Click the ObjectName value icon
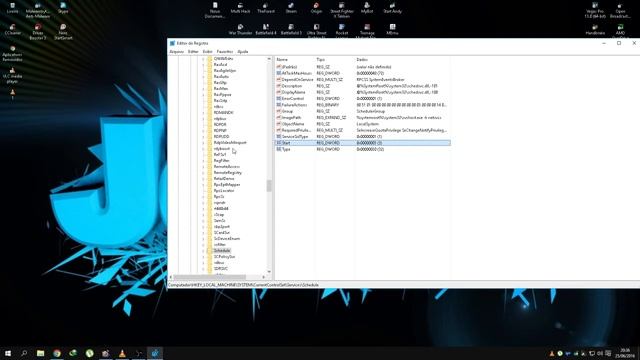 279,124
